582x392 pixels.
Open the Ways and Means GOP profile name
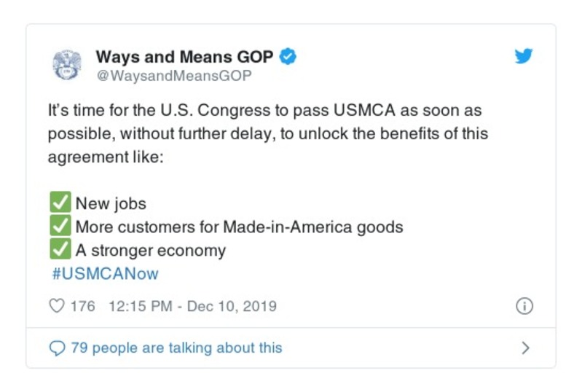[x=186, y=57]
